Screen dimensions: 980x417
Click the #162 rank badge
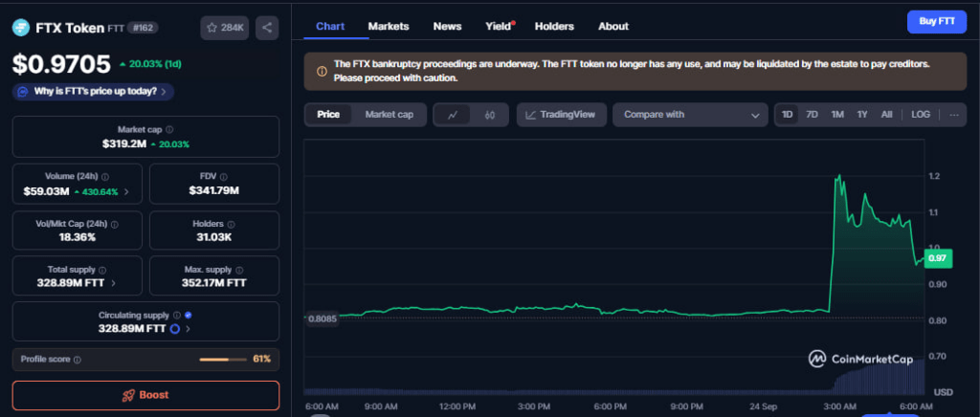(144, 28)
